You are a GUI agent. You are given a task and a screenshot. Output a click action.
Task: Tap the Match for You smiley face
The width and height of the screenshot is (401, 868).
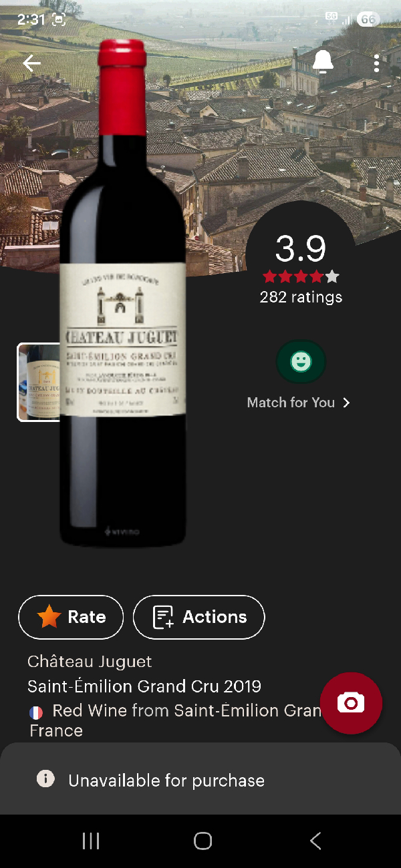(x=301, y=361)
